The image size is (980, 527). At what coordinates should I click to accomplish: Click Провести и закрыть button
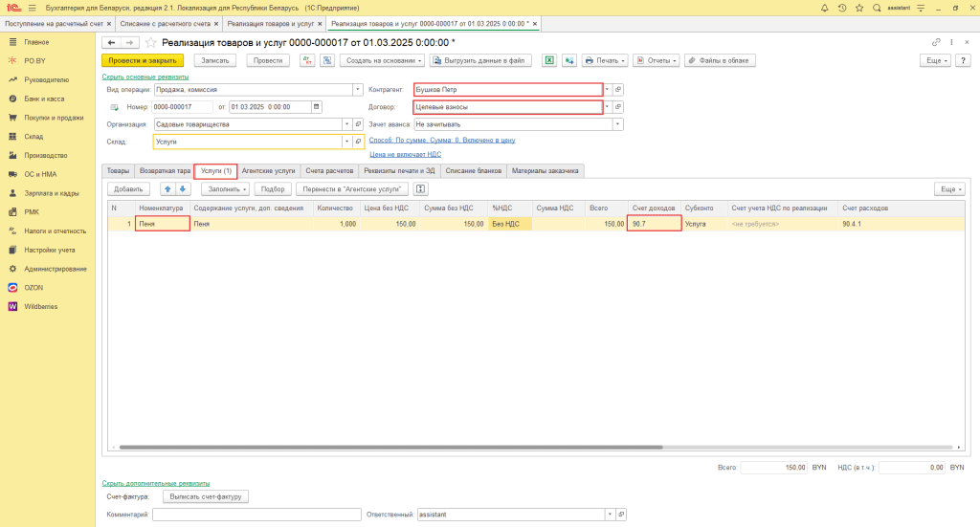click(x=143, y=60)
